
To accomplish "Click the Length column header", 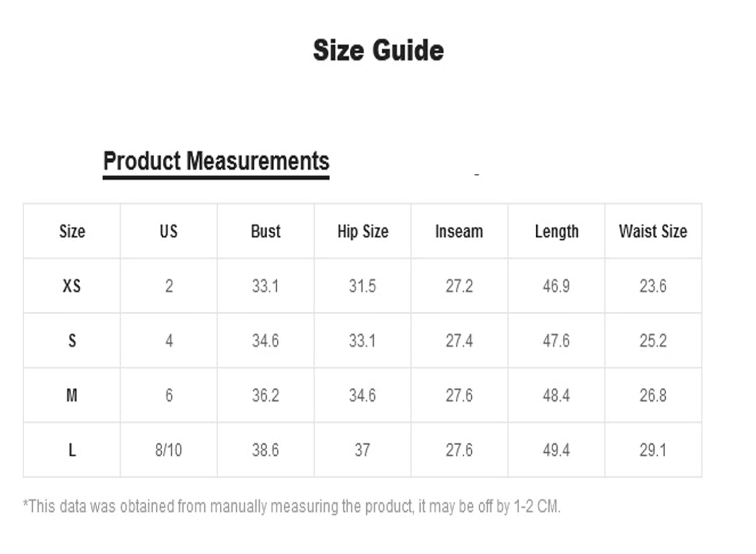I will [556, 231].
